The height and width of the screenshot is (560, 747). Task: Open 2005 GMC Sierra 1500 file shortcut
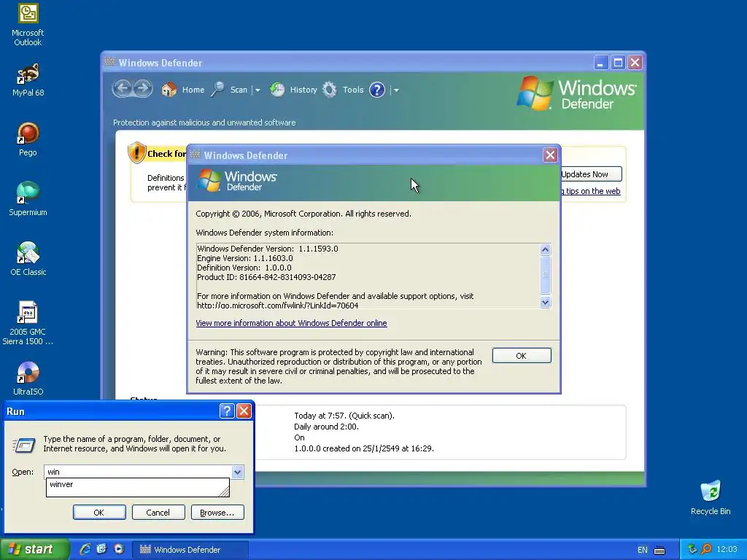click(28, 323)
